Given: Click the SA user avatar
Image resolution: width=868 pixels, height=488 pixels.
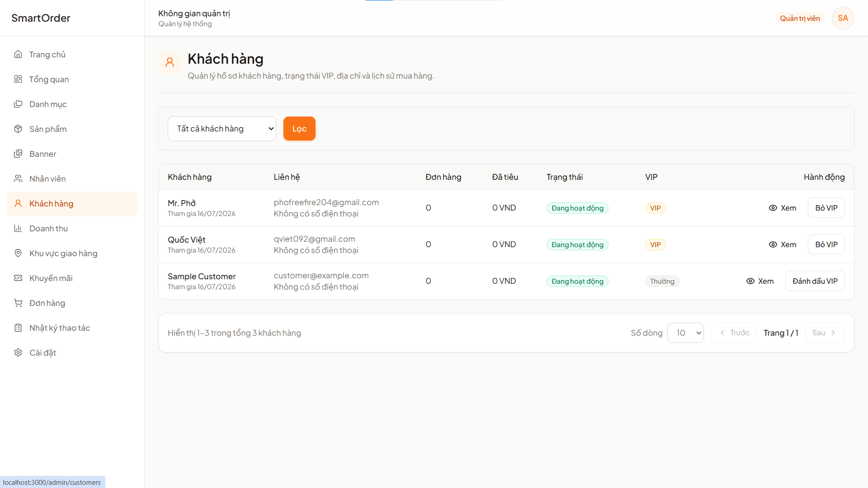Looking at the screenshot, I should pos(843,18).
